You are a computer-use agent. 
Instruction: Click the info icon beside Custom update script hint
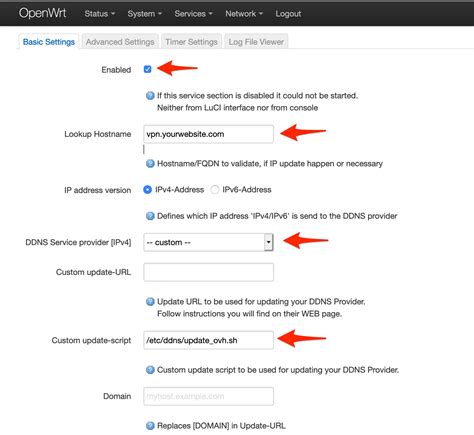pos(150,370)
